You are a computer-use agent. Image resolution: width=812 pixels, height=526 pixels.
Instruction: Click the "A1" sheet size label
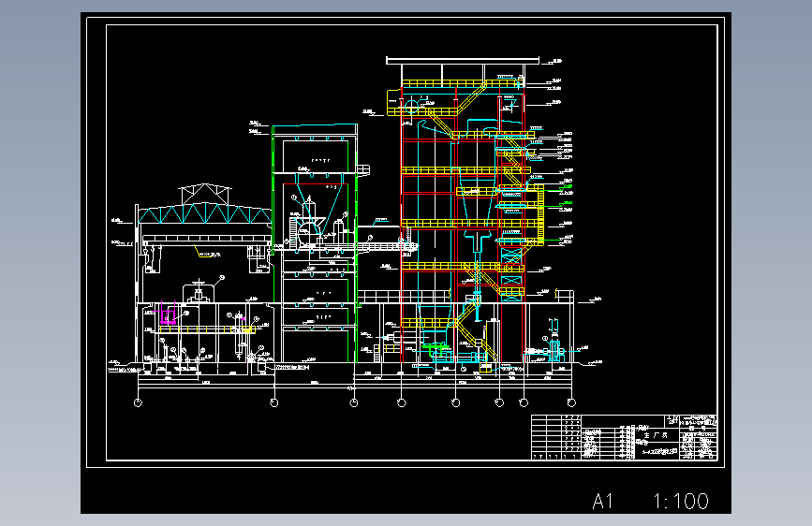(603, 501)
